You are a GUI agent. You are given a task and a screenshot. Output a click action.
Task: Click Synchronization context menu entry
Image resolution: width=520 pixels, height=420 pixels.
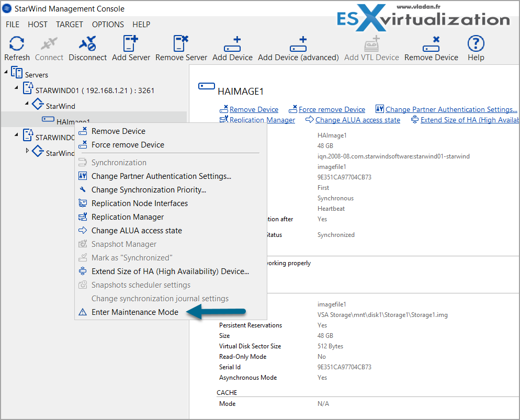(119, 163)
